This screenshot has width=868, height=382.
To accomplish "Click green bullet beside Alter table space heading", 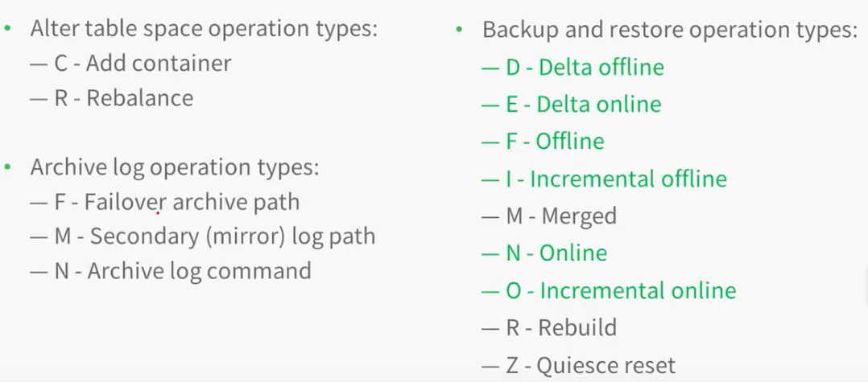I will 7,27.
